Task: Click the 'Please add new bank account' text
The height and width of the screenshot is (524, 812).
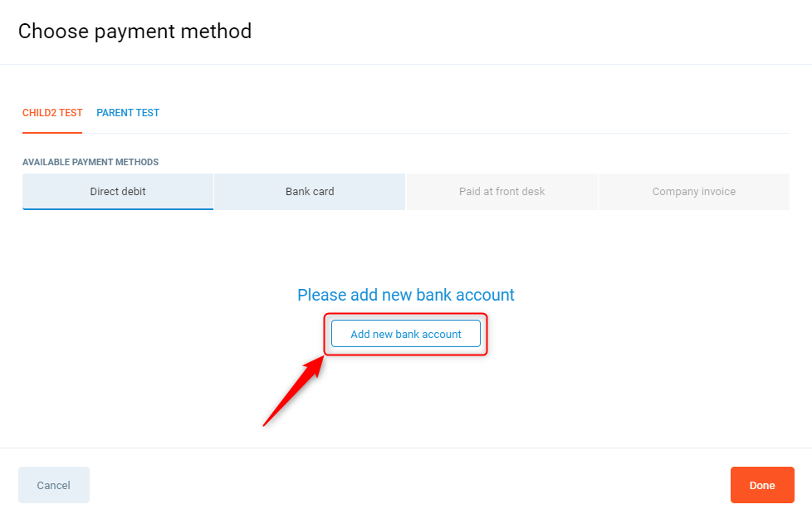Action: click(x=406, y=295)
